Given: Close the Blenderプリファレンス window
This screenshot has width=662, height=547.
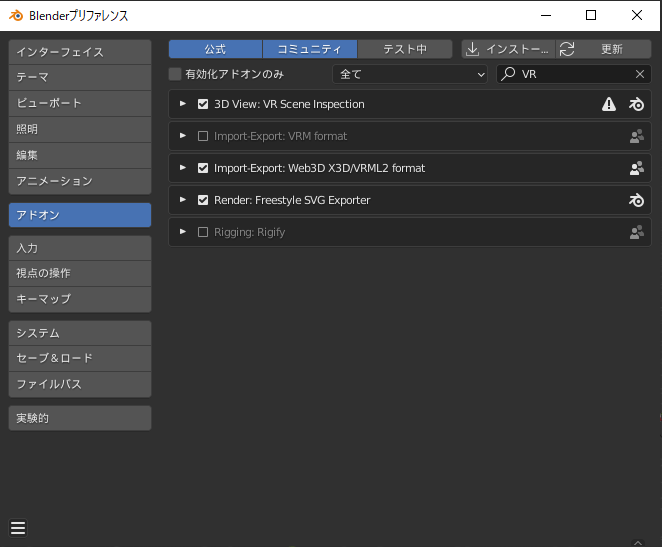Looking at the screenshot, I should click(x=637, y=16).
